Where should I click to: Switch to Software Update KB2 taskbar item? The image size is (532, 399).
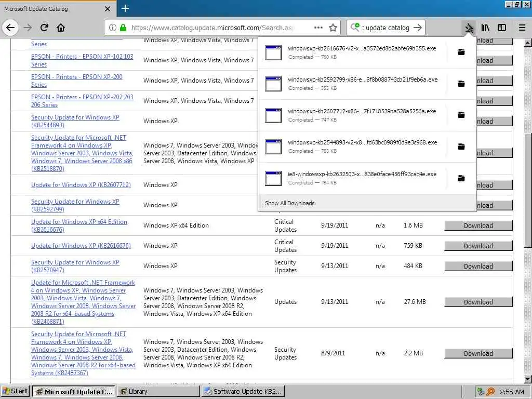click(243, 392)
